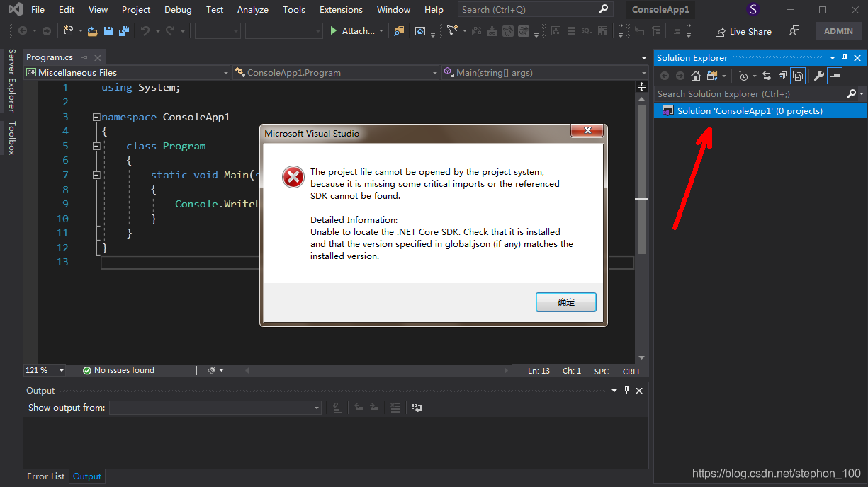
Task: Click the SPC indicator in editor bar
Action: click(x=602, y=371)
